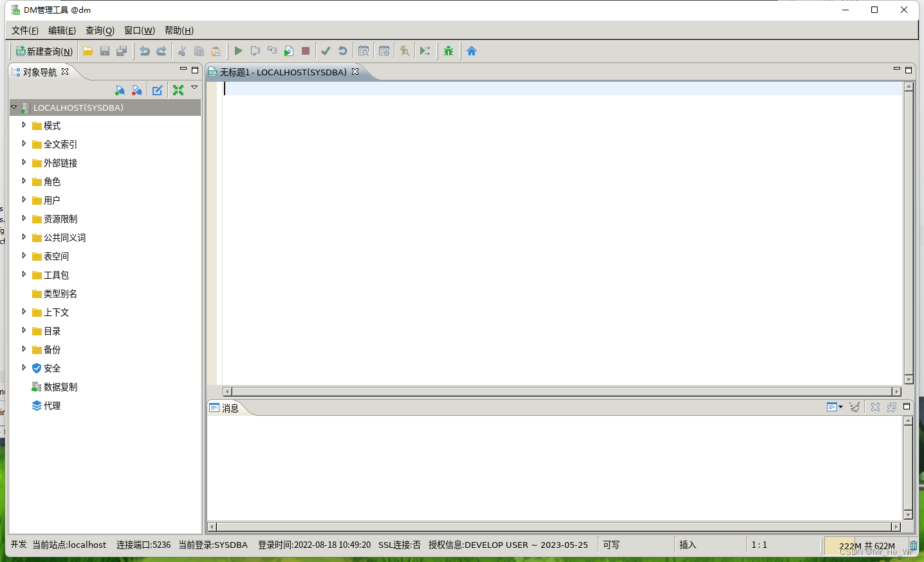The width and height of the screenshot is (924, 562).
Task: Close the 对象导航 panel tab
Action: click(65, 71)
